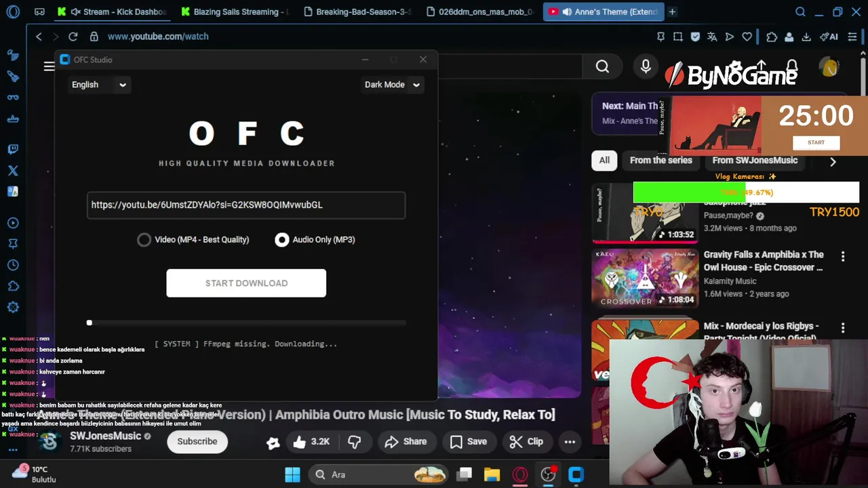Like the video with thumbs up

tap(312, 441)
